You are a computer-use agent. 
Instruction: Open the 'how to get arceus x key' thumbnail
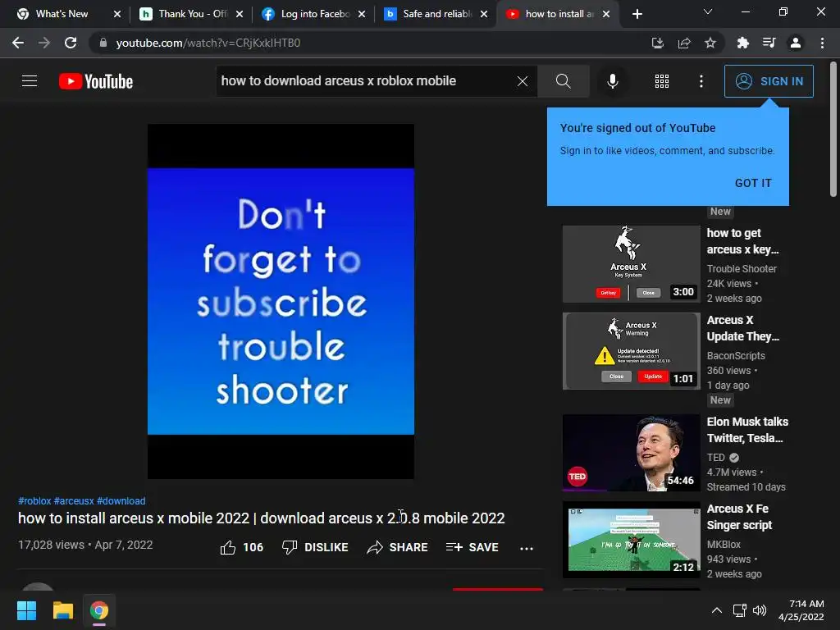point(631,263)
